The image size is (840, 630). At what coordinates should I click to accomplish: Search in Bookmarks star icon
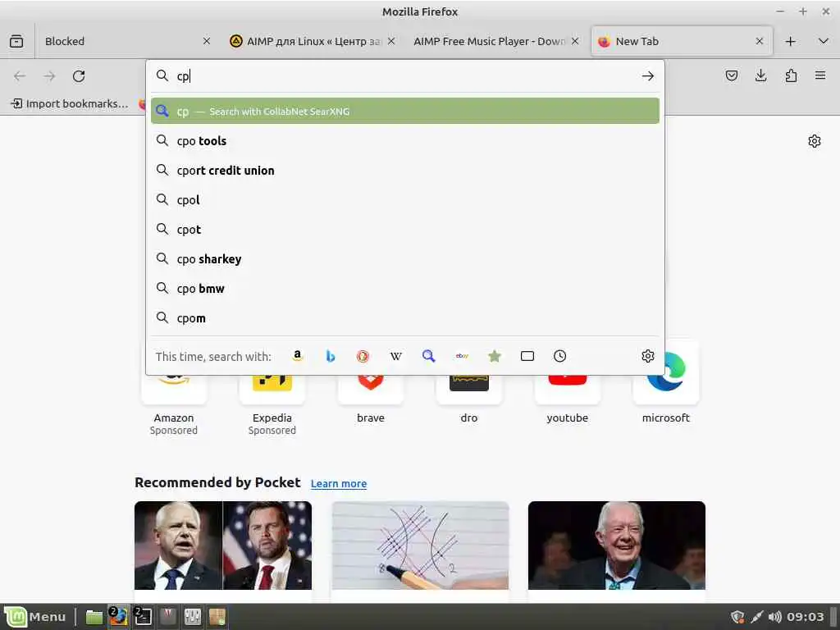click(x=495, y=356)
